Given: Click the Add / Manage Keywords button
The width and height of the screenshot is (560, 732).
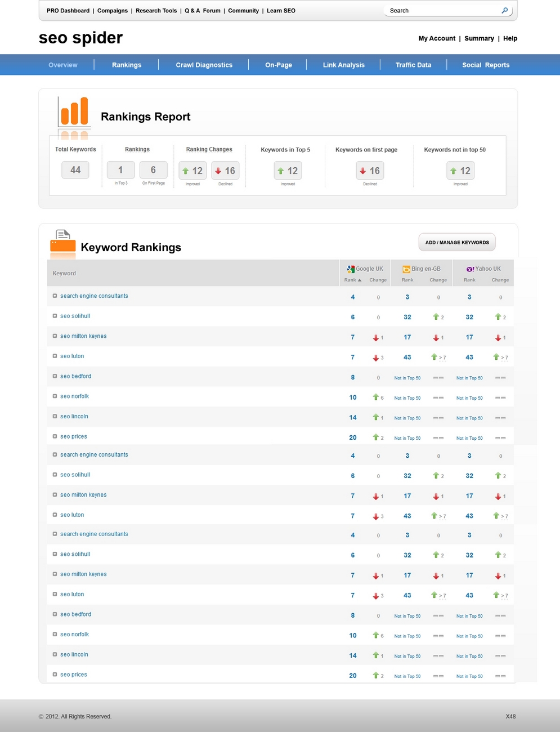Looking at the screenshot, I should [457, 242].
